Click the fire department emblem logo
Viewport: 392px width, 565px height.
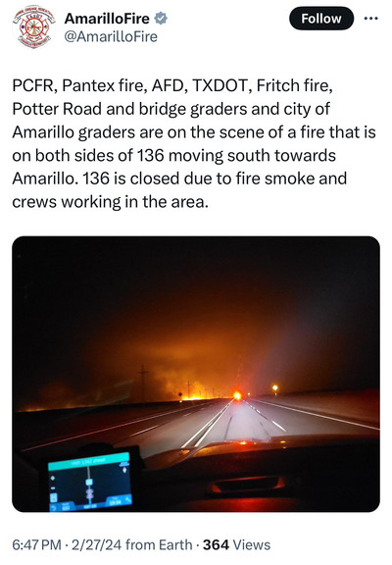34,27
